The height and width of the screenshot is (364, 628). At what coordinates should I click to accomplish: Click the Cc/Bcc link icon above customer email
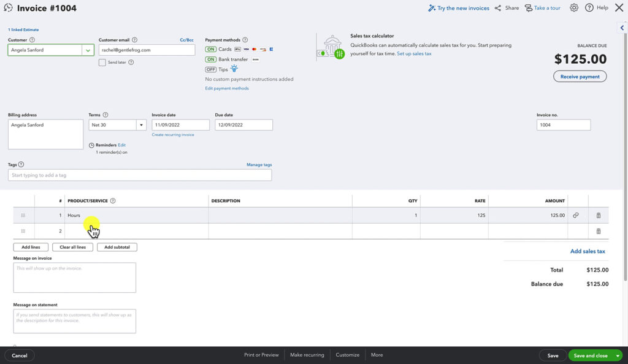(x=186, y=39)
